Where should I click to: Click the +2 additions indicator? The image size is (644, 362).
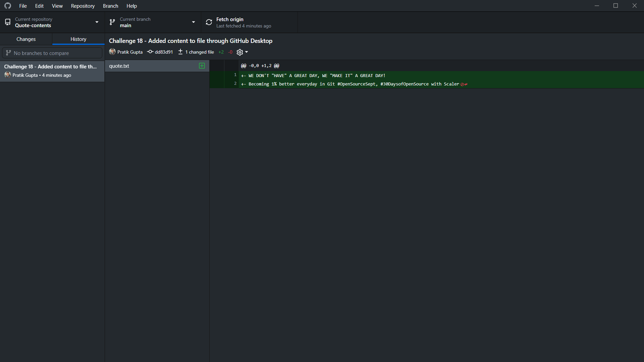(221, 52)
